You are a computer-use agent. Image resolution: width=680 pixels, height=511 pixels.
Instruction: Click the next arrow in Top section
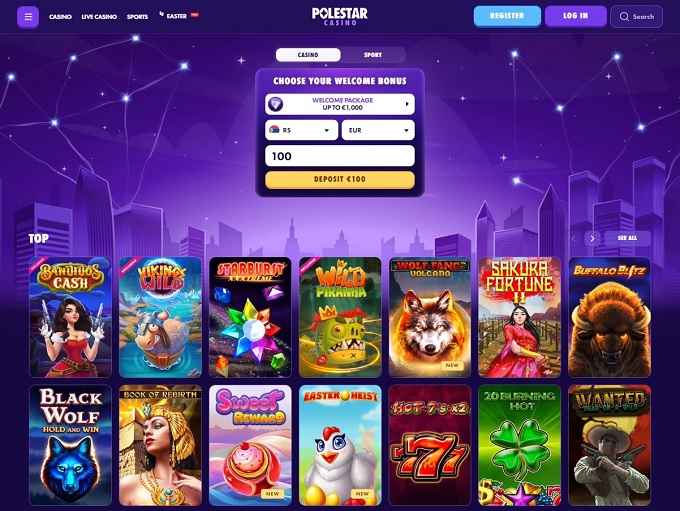(592, 238)
